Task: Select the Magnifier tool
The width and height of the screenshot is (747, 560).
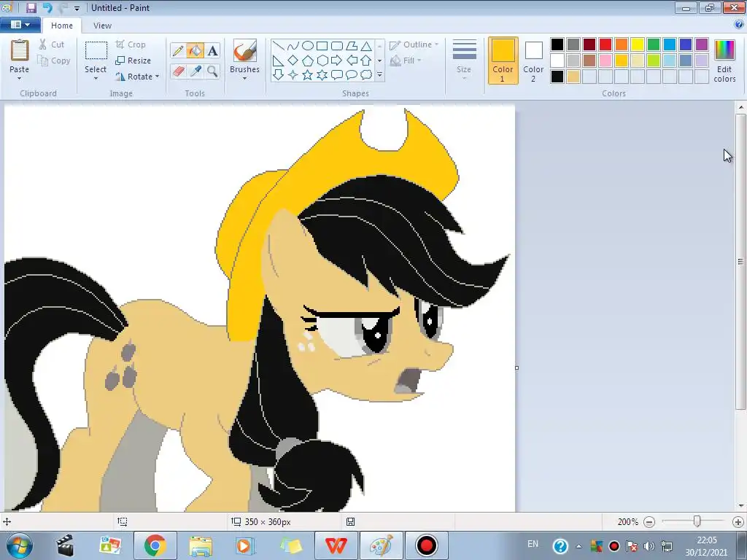Action: [212, 71]
